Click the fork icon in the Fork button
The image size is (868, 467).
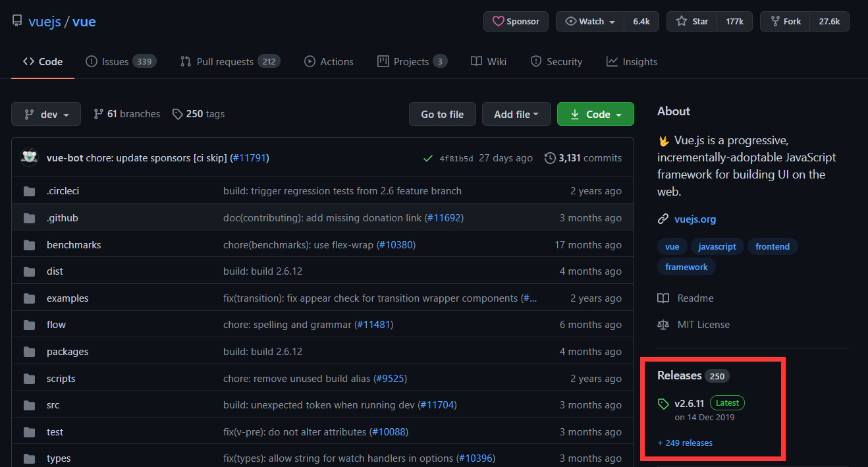coord(775,21)
